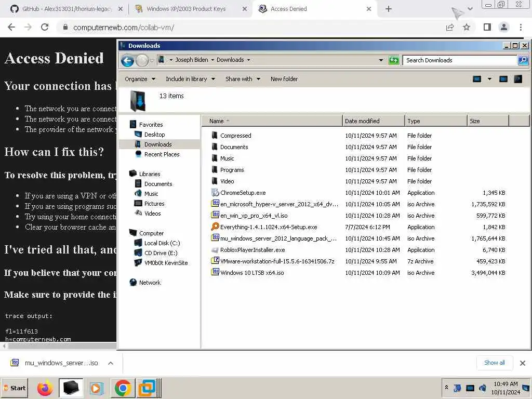
Task: Expand the address bar history dropdown
Action: [381, 60]
